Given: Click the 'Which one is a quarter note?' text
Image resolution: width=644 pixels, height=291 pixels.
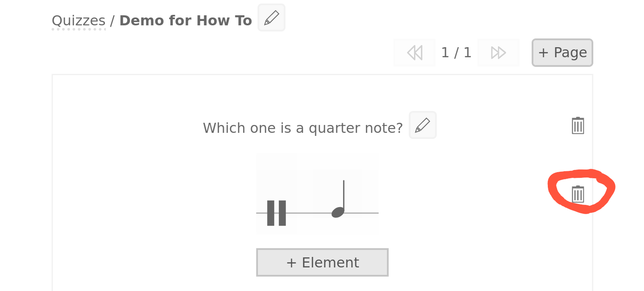Looking at the screenshot, I should (x=303, y=128).
